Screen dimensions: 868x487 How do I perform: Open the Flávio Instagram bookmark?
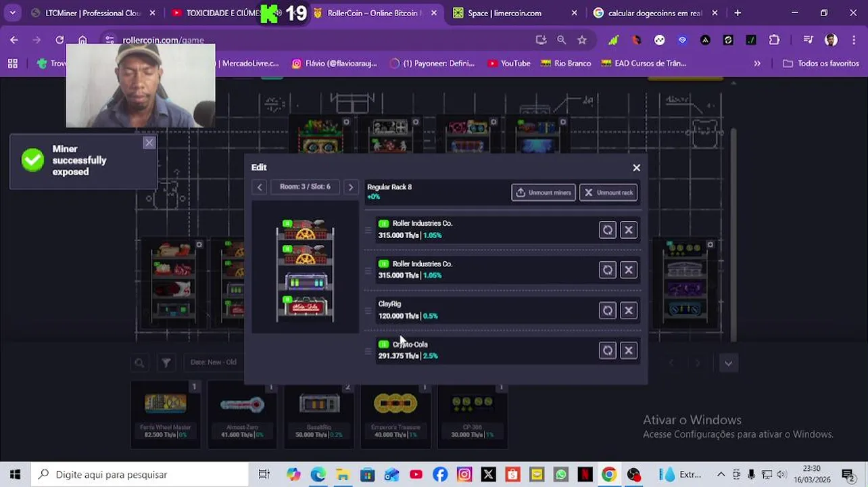pyautogui.click(x=336, y=64)
